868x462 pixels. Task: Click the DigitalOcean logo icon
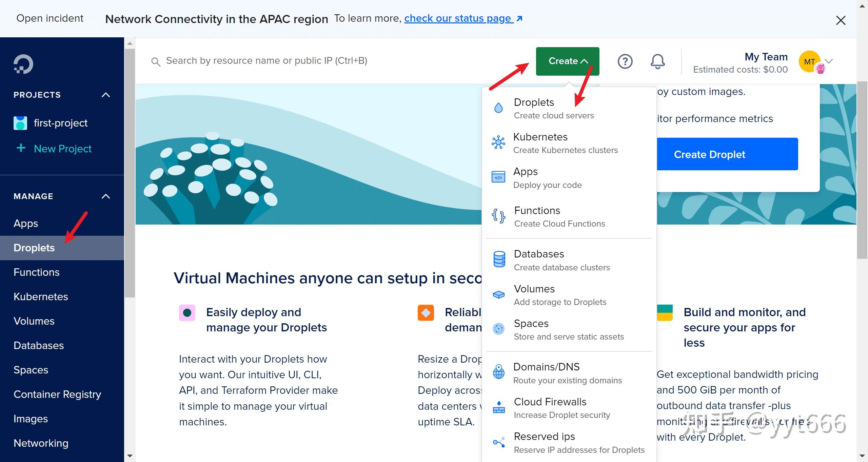pos(23,64)
